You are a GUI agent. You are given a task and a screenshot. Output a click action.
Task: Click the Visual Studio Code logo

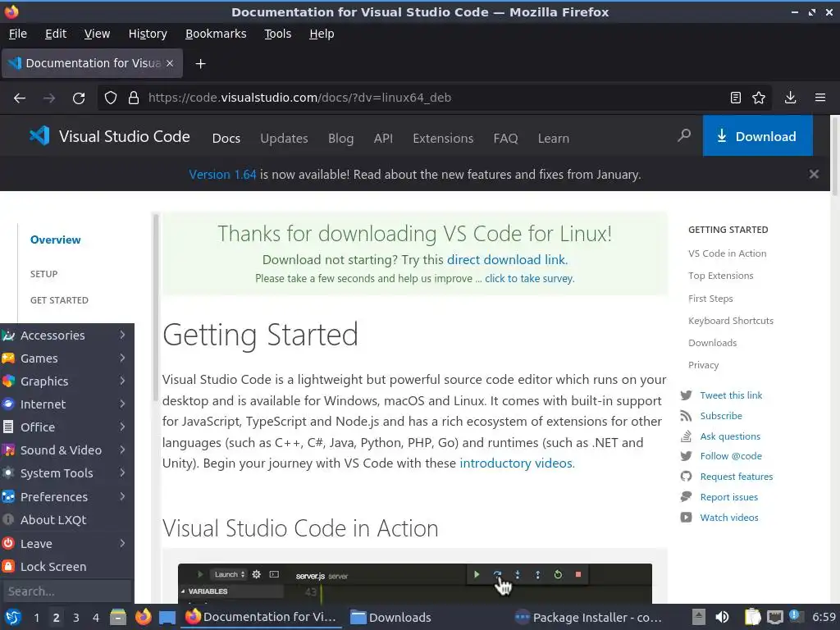110,137
